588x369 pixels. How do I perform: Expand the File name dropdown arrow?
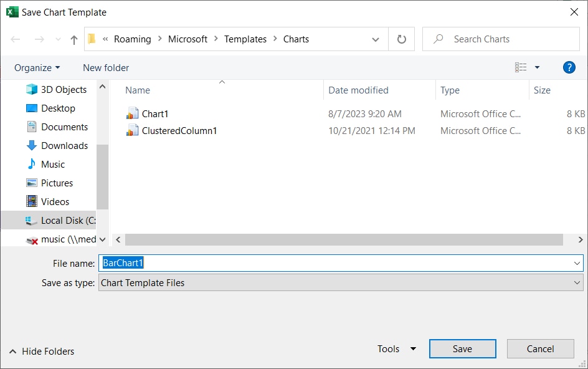(x=577, y=263)
